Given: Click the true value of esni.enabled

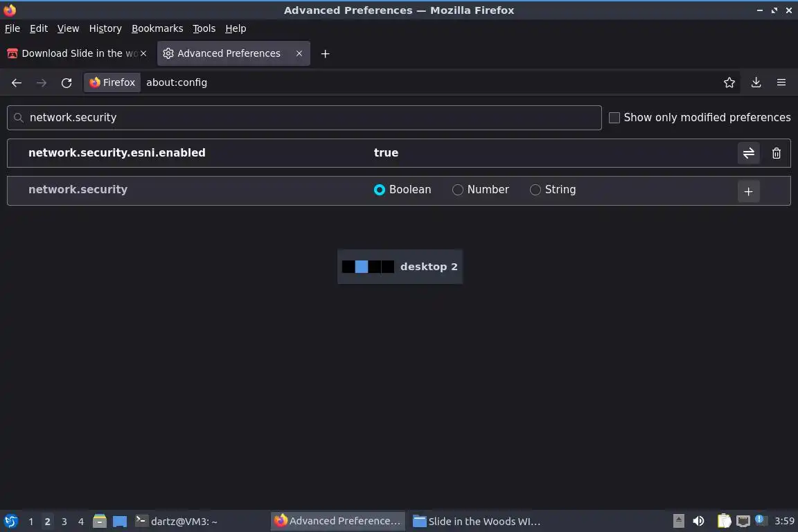Looking at the screenshot, I should tap(386, 152).
